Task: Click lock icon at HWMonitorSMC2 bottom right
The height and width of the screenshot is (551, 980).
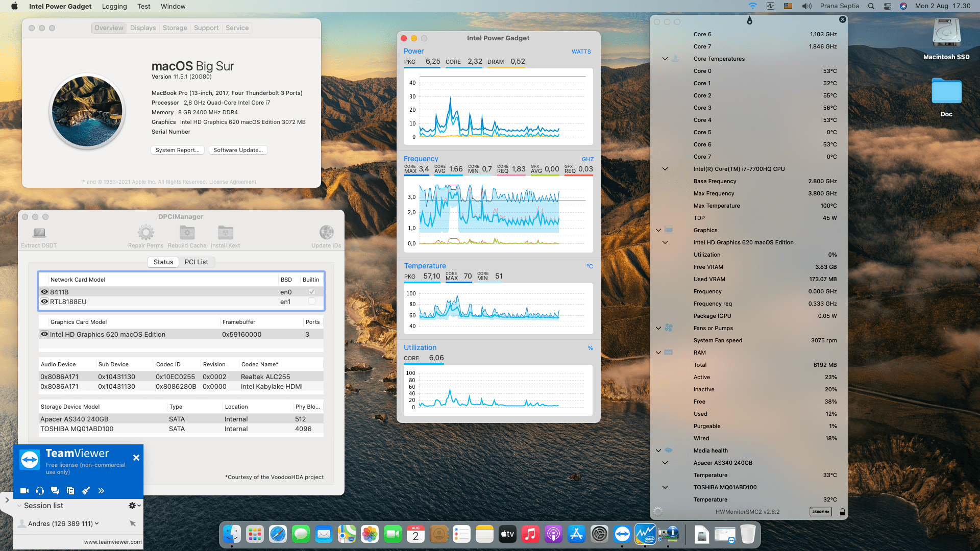Action: click(x=843, y=512)
